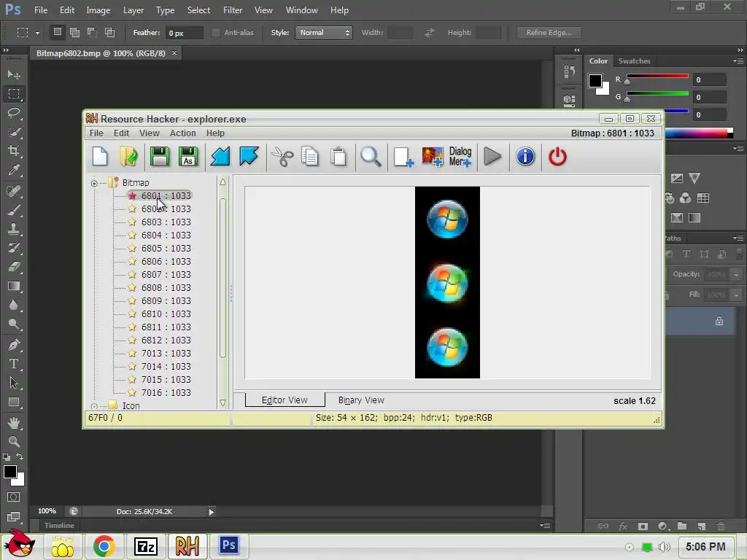Switch to the Binary View tab
This screenshot has width=747, height=560.
[x=361, y=400]
